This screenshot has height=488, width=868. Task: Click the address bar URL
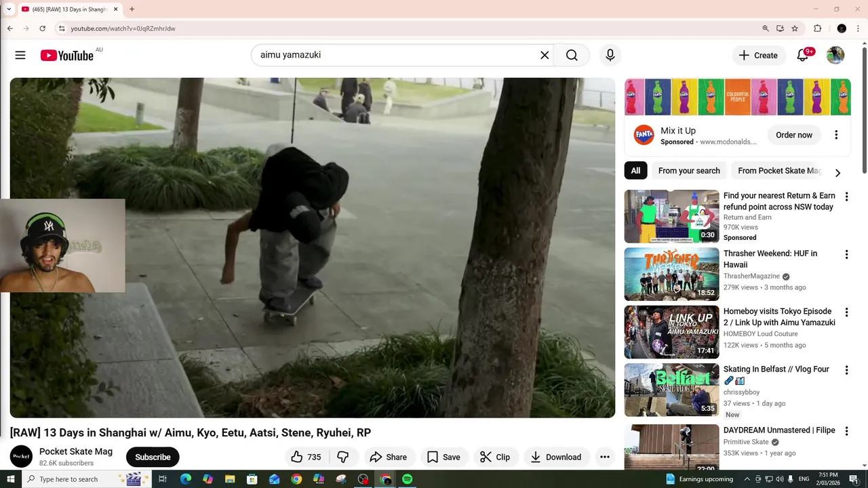coord(123,28)
